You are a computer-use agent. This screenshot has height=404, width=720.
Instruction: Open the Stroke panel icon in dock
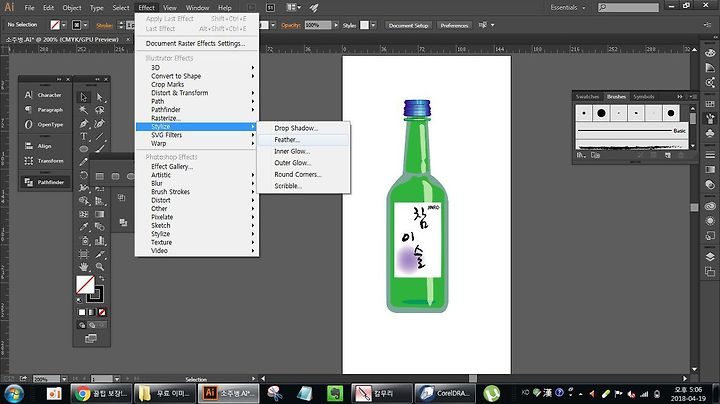point(710,155)
